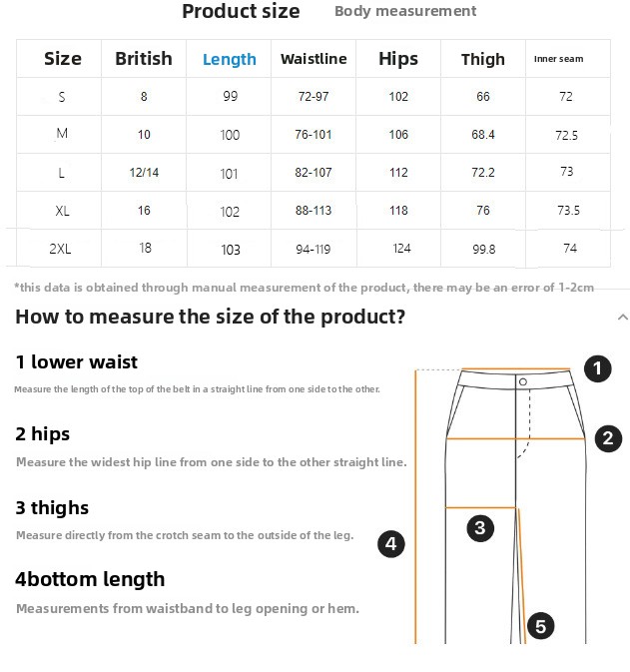The width and height of the screenshot is (630, 672).
Task: Click the '1 lower waist' heading
Action: [77, 362]
